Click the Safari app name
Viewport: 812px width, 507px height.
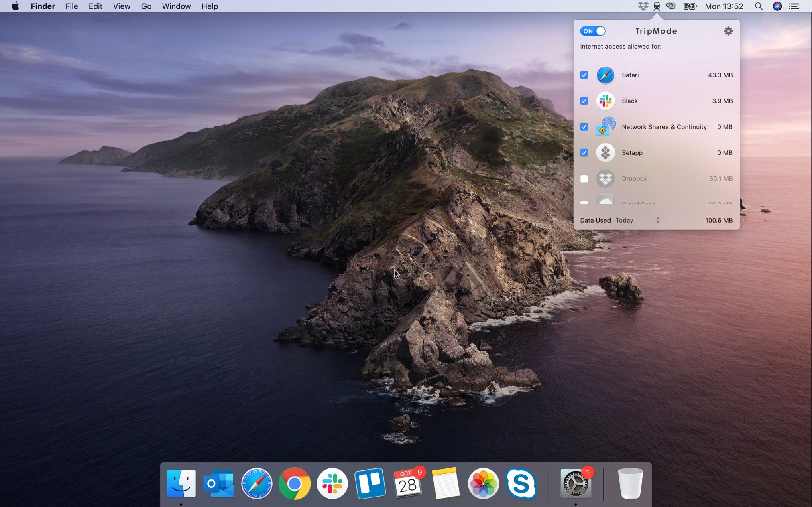point(630,75)
